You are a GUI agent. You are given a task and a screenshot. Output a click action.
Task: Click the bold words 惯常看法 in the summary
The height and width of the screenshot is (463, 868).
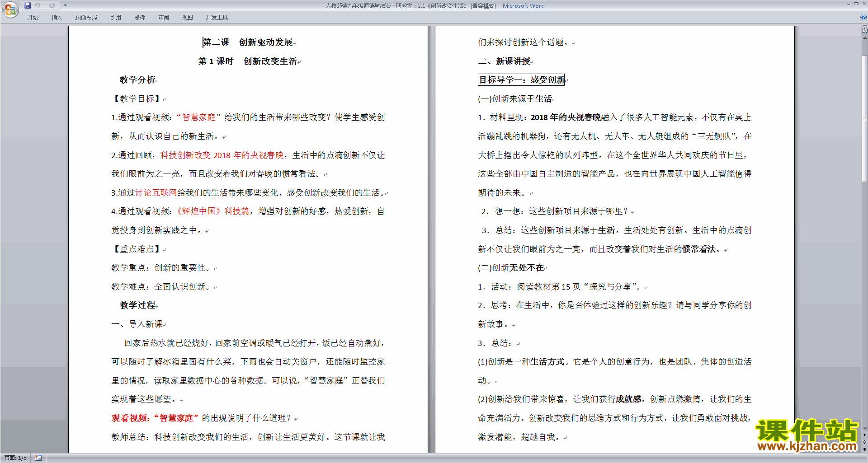click(699, 249)
